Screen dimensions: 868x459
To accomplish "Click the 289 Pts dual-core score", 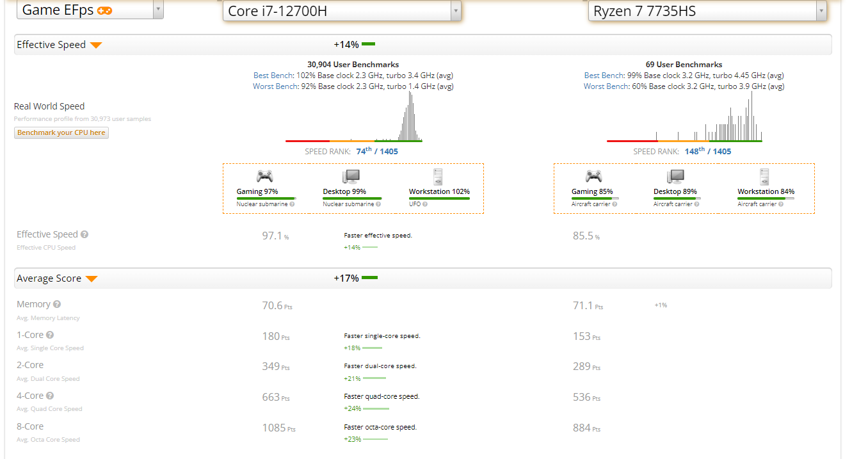I will (x=586, y=367).
